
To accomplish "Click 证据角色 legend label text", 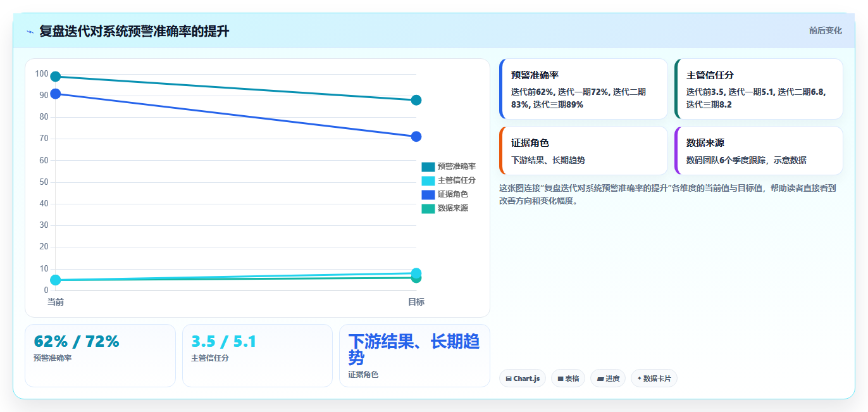I will (x=453, y=194).
